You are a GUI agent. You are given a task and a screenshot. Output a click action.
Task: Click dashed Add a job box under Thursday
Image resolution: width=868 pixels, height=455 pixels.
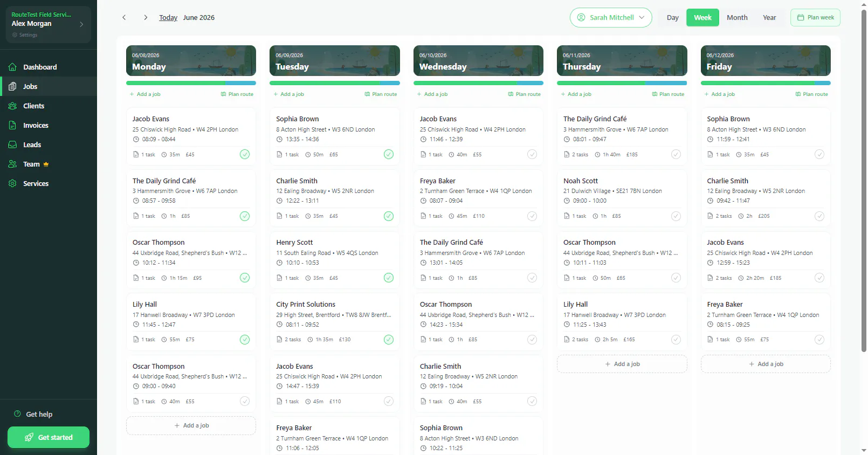point(622,364)
